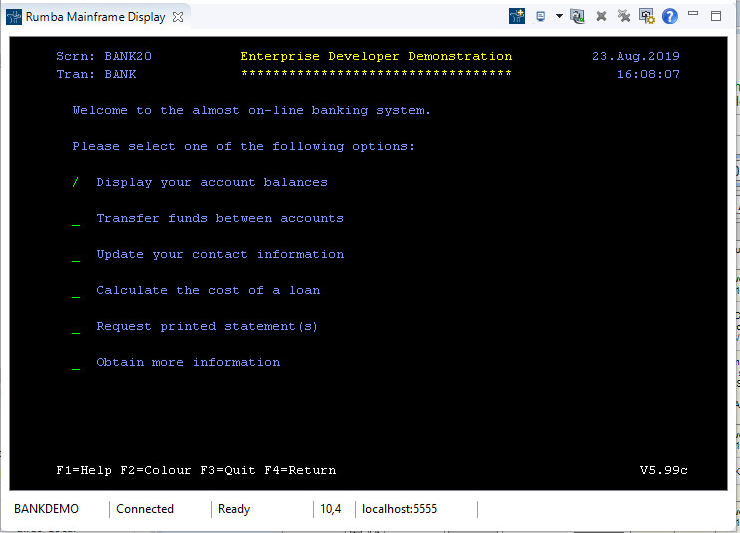The height and width of the screenshot is (533, 740).
Task: Select the 'Request printed statement(s)' option field
Action: [x=76, y=327]
